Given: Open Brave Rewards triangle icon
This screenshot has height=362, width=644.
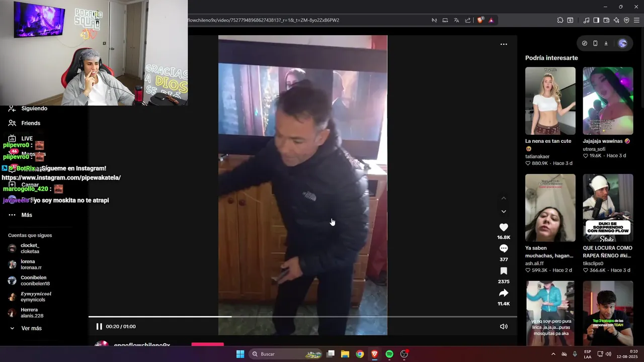Looking at the screenshot, I should point(491,20).
